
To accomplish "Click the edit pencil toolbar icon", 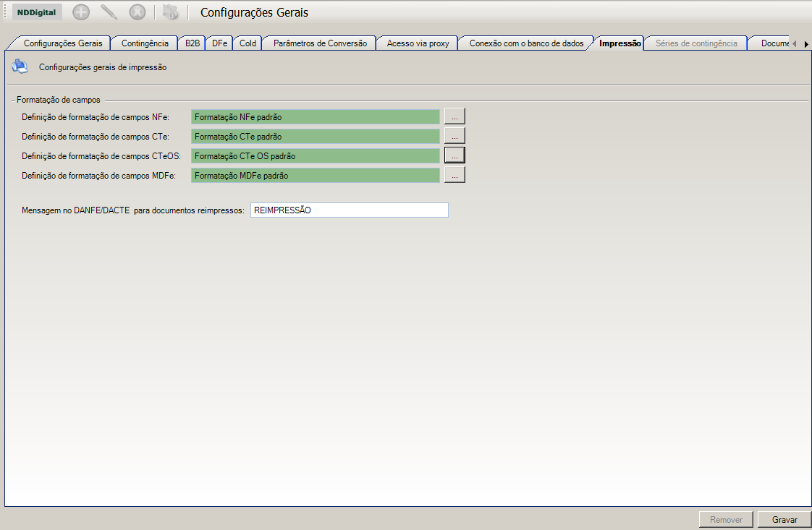I will 109,12.
